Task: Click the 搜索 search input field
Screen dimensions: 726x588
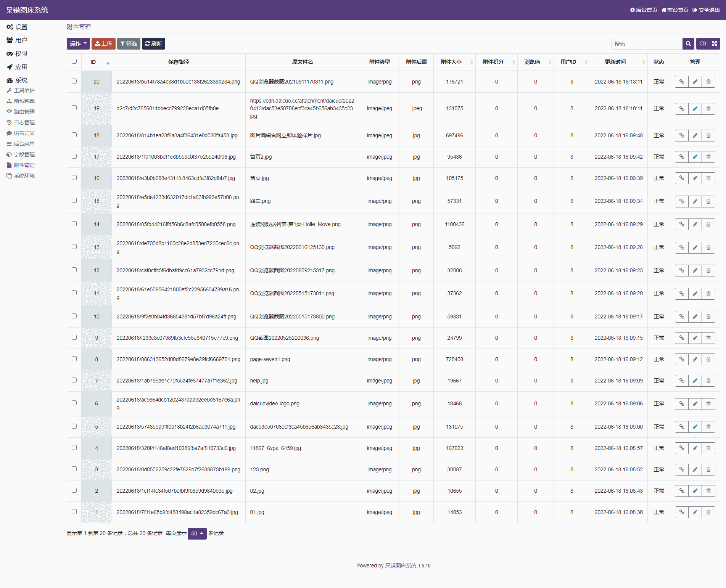Action: pyautogui.click(x=647, y=44)
